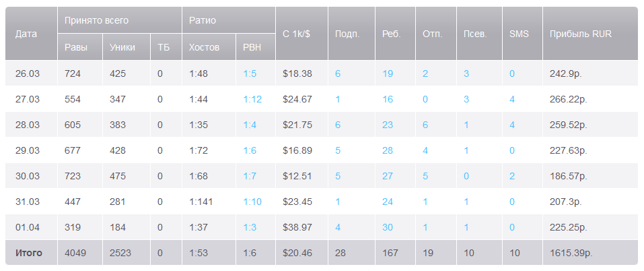Select the Прибыль RUR column header

tap(580, 34)
